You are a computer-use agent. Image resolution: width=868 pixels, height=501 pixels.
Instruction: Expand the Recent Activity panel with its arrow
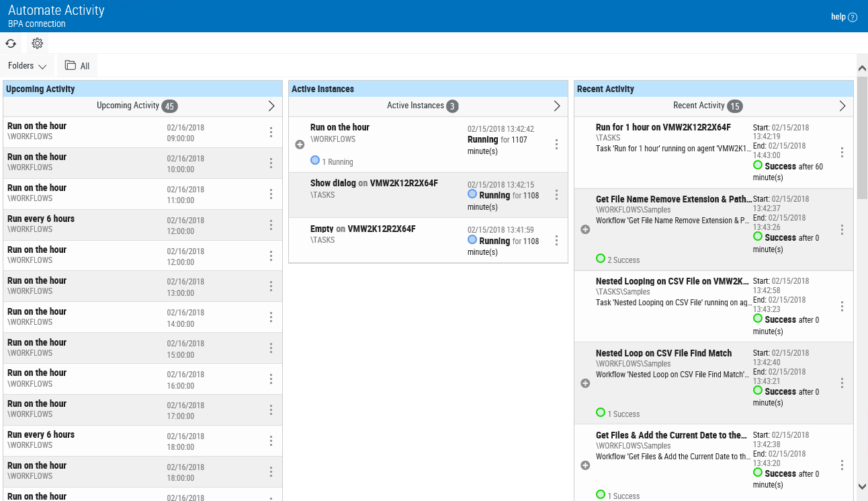[842, 106]
